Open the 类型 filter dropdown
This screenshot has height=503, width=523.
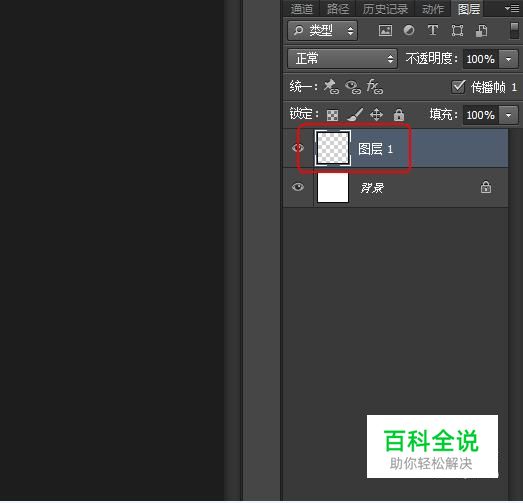click(x=322, y=31)
